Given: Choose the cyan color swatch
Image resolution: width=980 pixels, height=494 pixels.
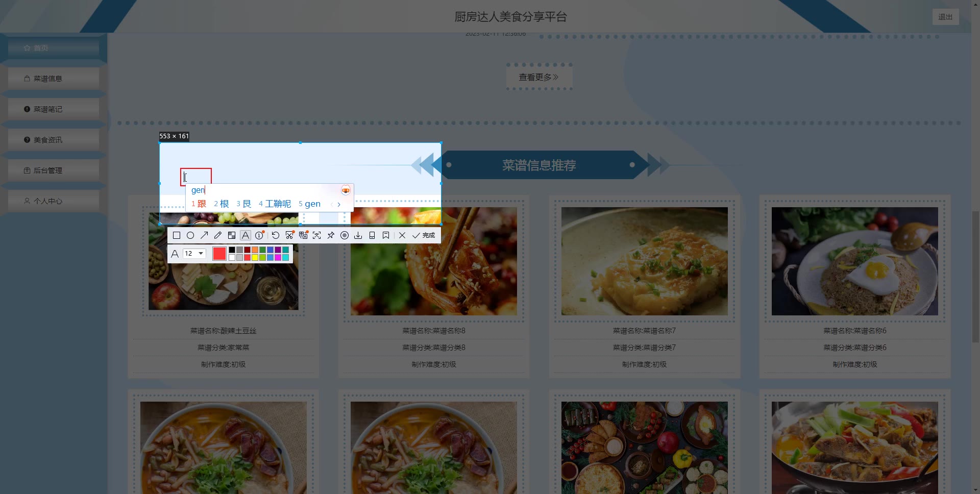Looking at the screenshot, I should tap(285, 257).
